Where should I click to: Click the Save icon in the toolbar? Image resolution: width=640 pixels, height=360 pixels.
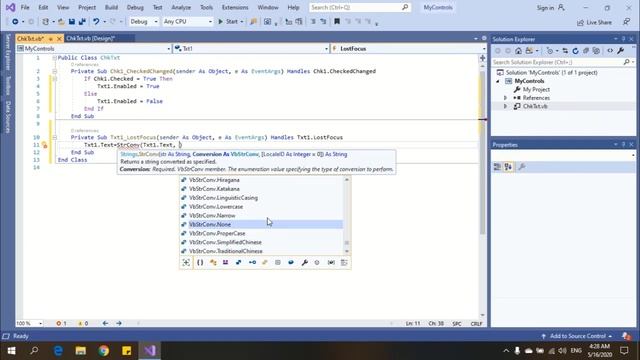pyautogui.click(x=72, y=22)
